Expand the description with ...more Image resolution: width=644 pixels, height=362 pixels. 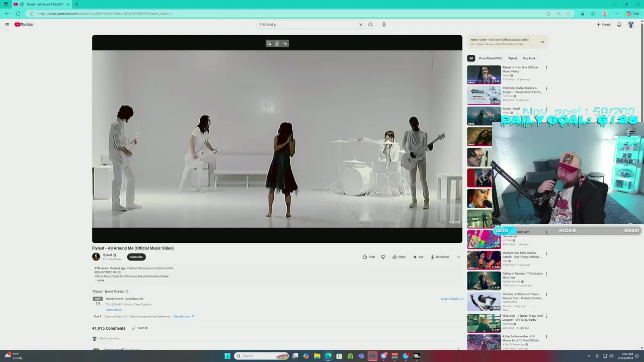[100, 280]
